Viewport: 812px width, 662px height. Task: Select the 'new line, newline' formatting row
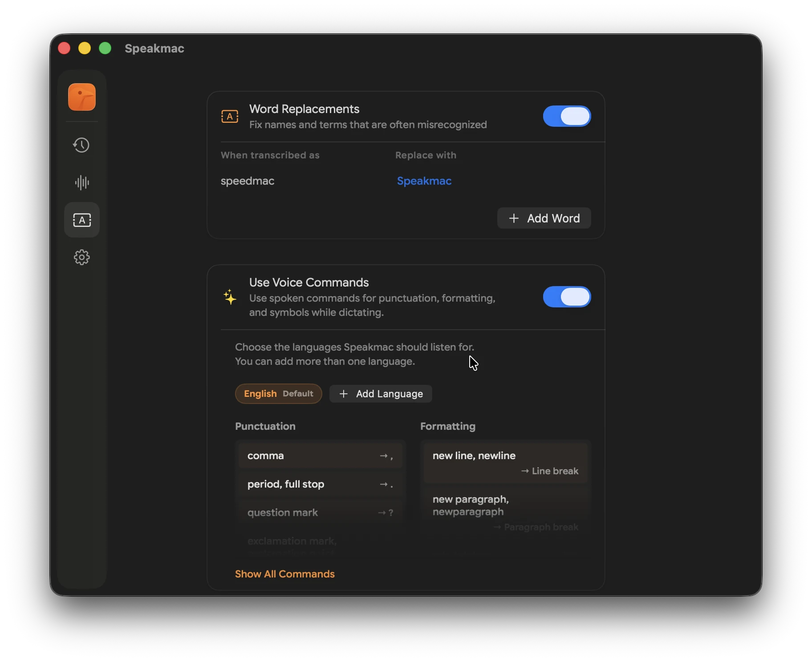click(x=506, y=463)
